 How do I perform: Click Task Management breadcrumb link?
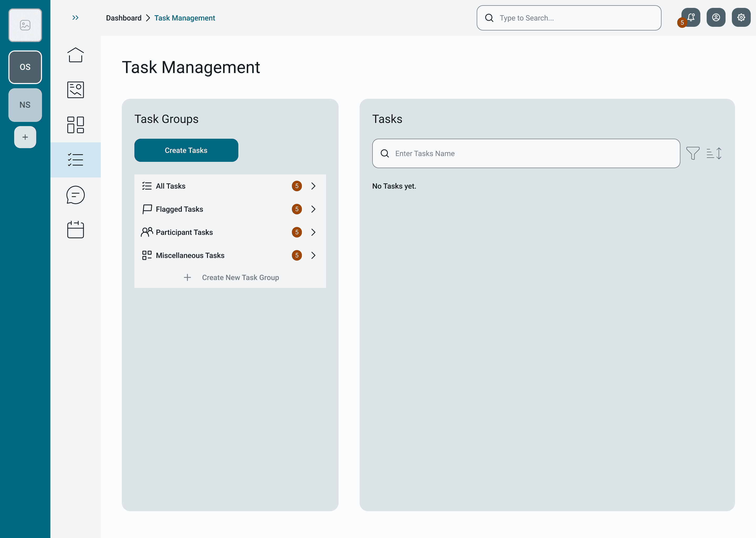click(x=185, y=18)
